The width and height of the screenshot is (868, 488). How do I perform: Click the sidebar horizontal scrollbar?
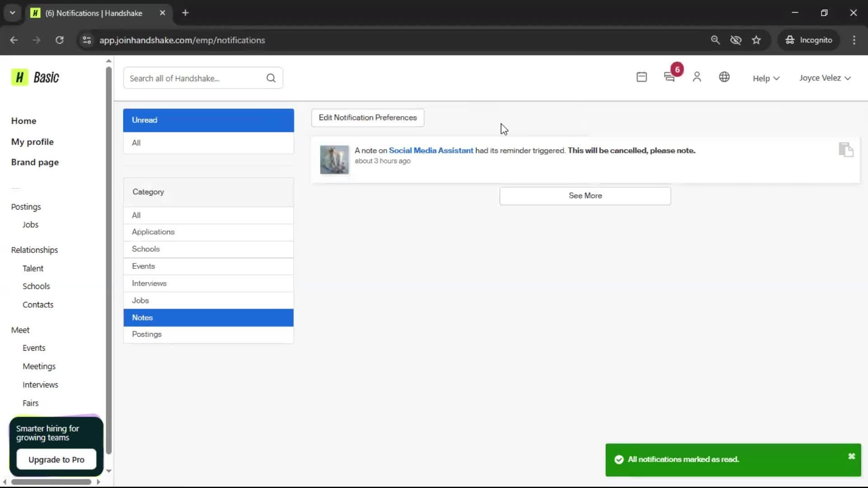click(51, 482)
